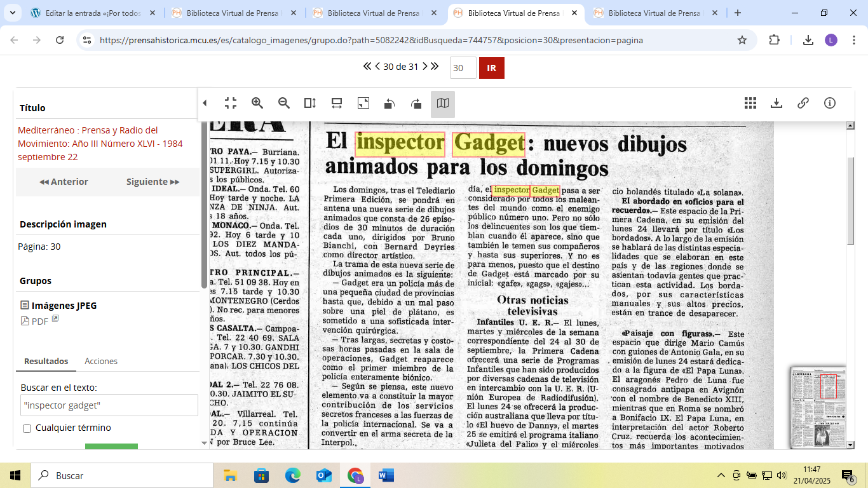
Task: Switch to the last Biblioteca Virtual tab
Action: pos(656,13)
